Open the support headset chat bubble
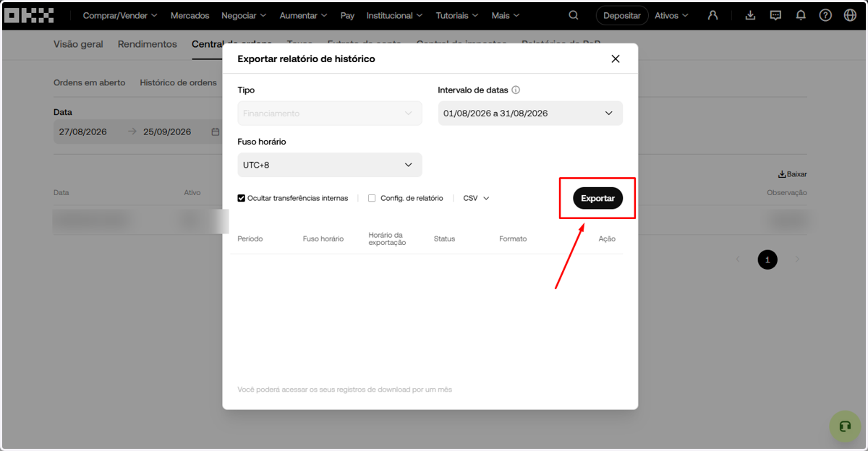 tap(844, 426)
